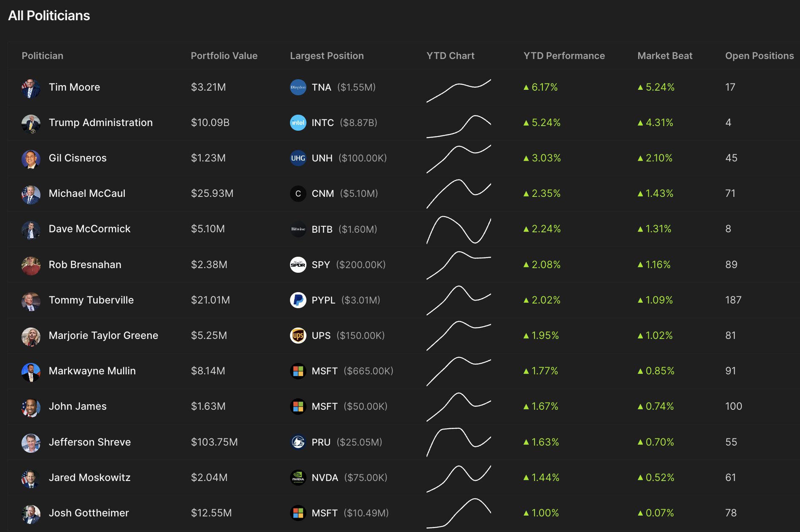The image size is (800, 532).
Task: Click the $103.75M portfolio value
Action: tap(215, 442)
